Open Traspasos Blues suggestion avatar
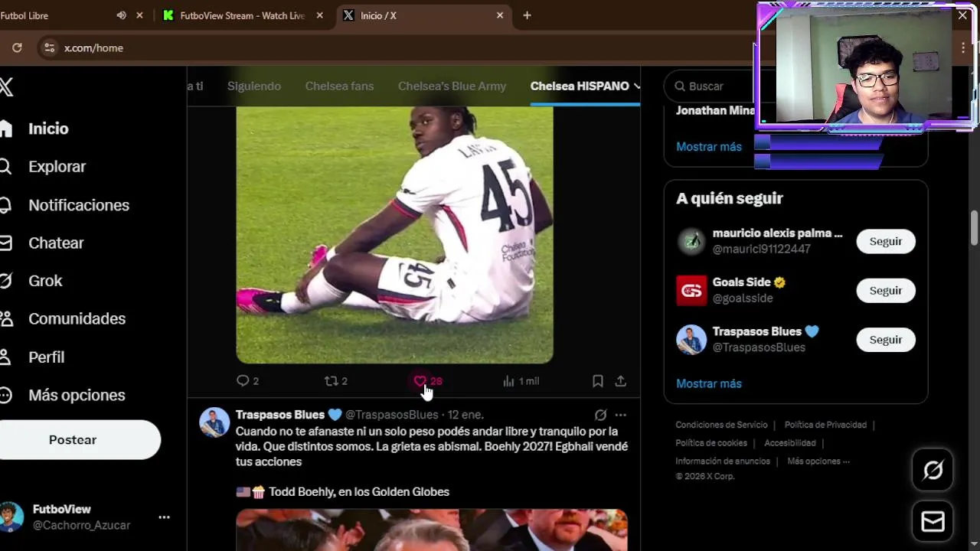 [x=691, y=340]
